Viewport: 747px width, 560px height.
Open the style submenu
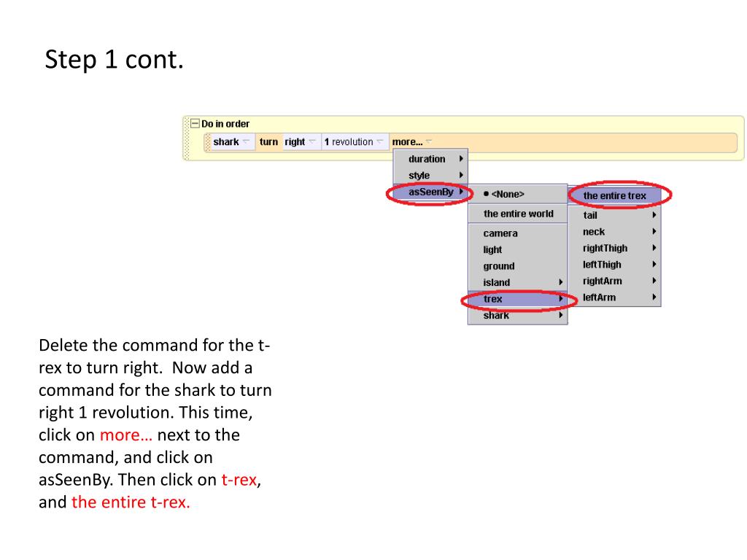(x=430, y=175)
